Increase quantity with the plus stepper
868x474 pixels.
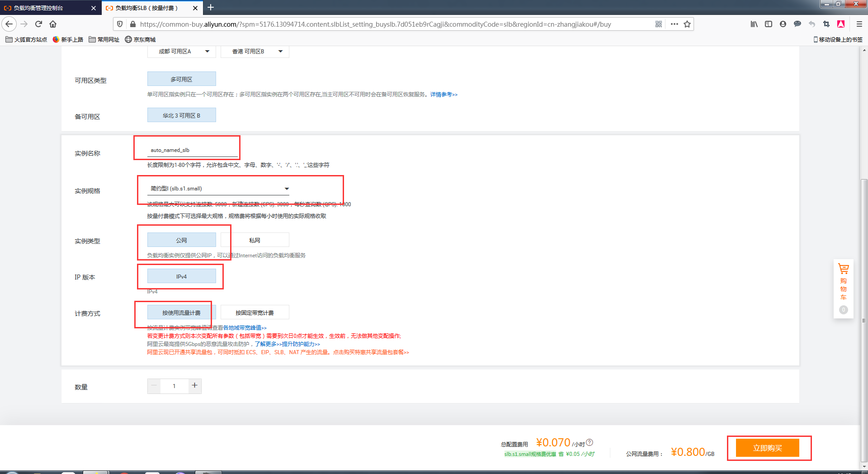pos(194,386)
